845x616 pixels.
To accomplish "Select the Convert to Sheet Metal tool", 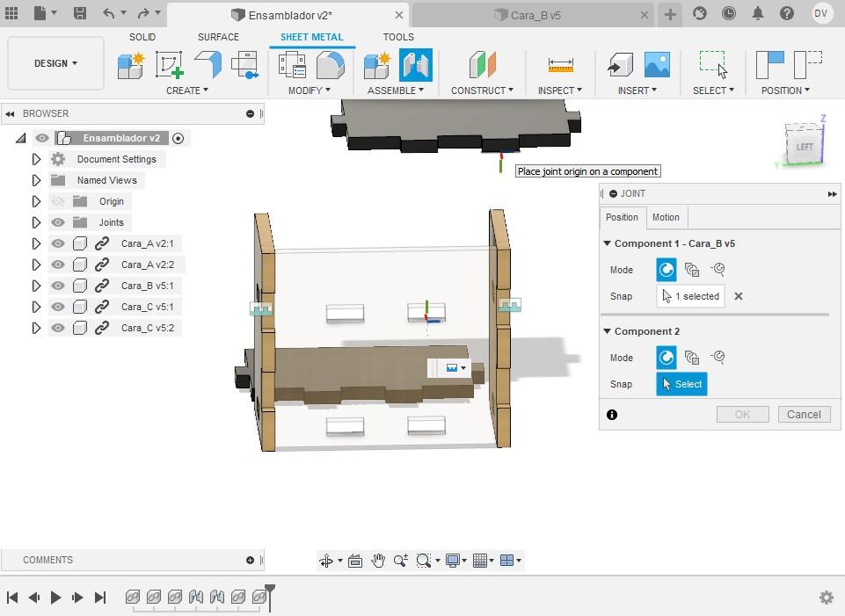I will click(330, 65).
